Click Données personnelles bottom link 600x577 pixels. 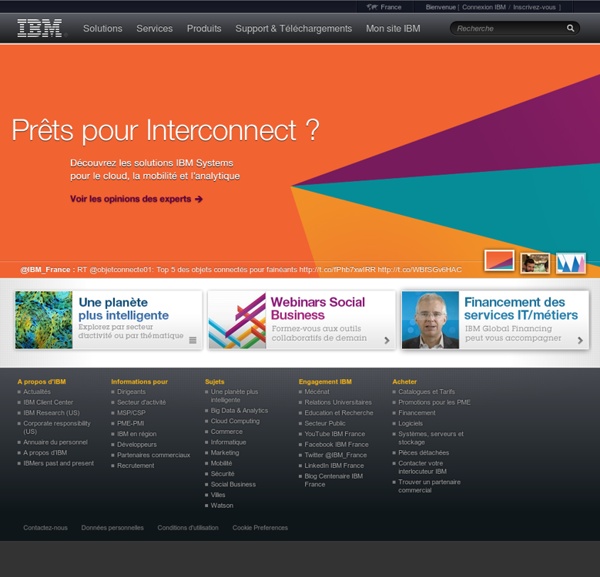pos(112,528)
